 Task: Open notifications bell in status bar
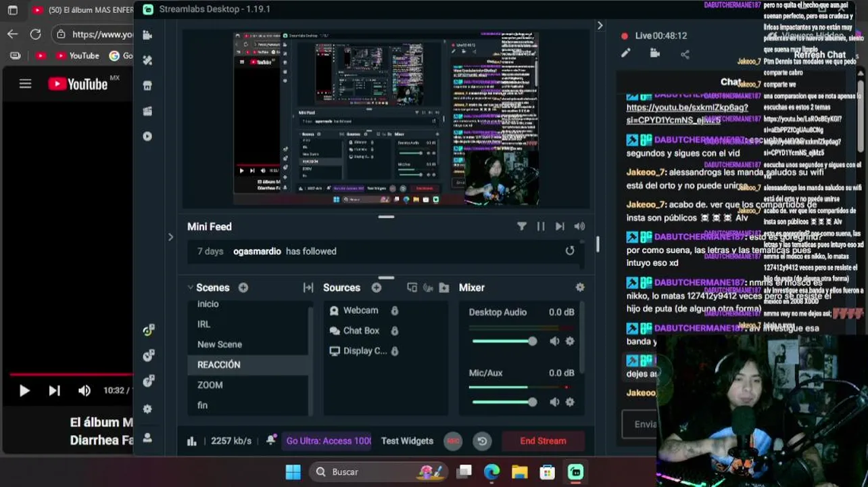[x=271, y=440]
